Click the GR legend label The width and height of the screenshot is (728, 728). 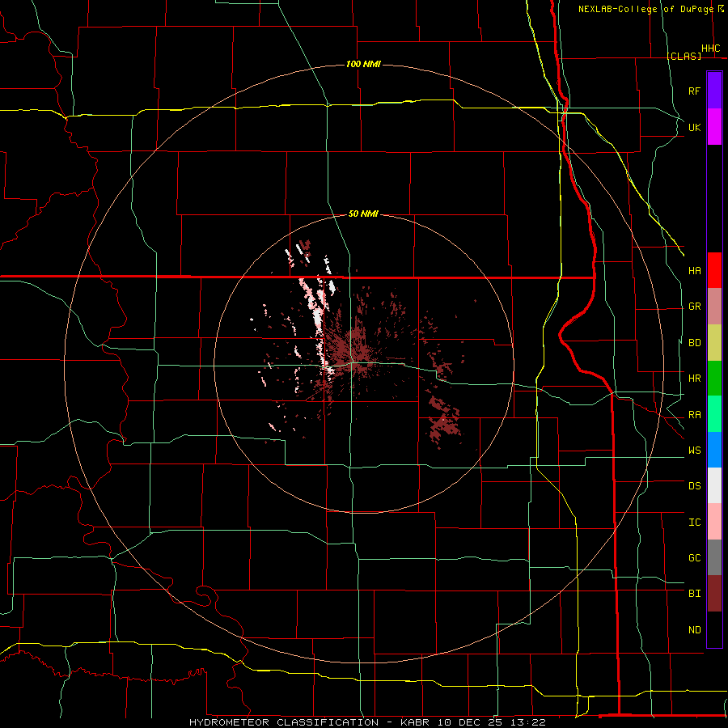(x=694, y=307)
